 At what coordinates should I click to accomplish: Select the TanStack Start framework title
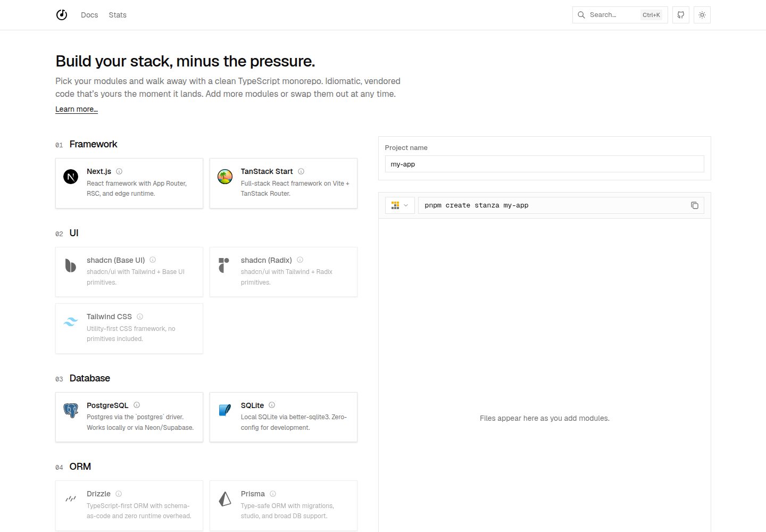(x=267, y=171)
